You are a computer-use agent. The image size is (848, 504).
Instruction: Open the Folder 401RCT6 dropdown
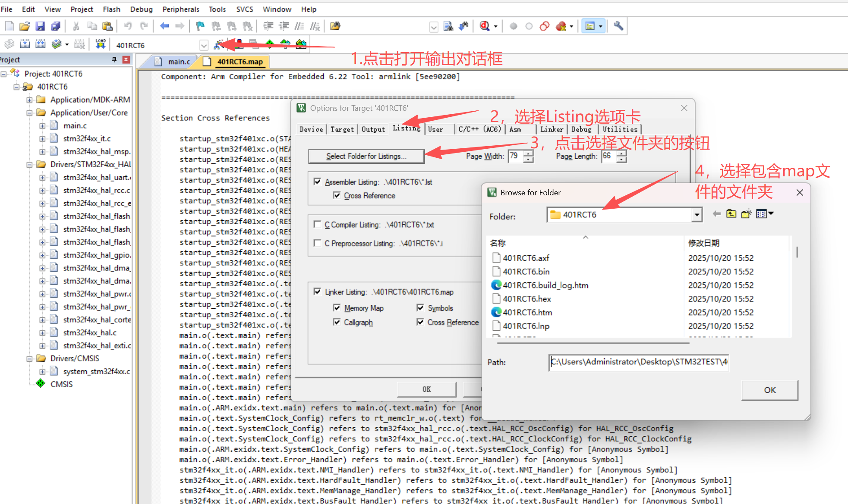(x=697, y=215)
